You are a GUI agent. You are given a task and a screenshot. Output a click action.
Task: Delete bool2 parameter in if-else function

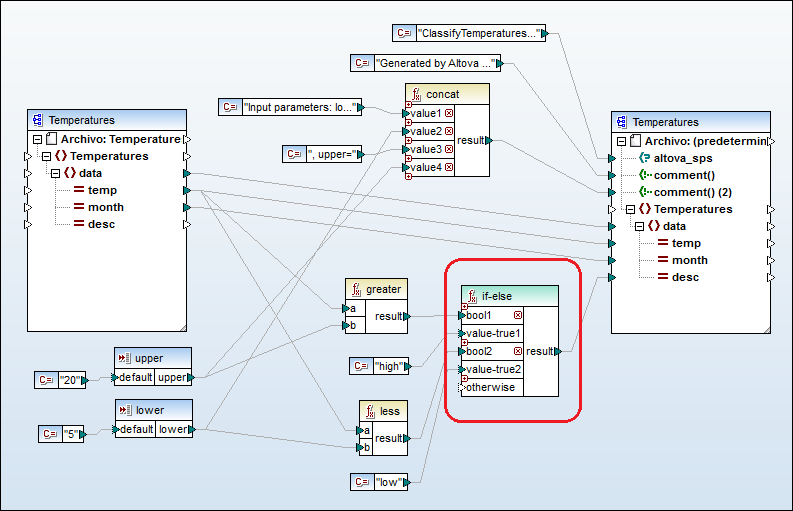tap(517, 352)
